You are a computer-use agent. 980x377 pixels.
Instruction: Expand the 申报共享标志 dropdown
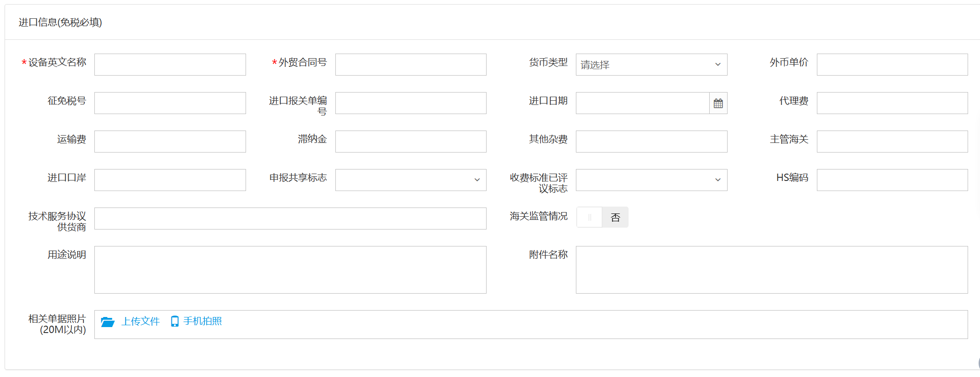pyautogui.click(x=411, y=180)
